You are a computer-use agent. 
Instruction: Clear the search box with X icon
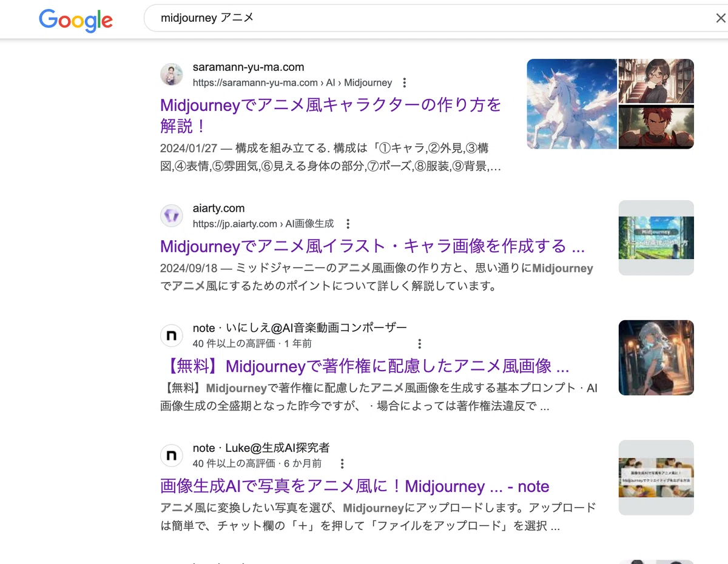pyautogui.click(x=721, y=18)
